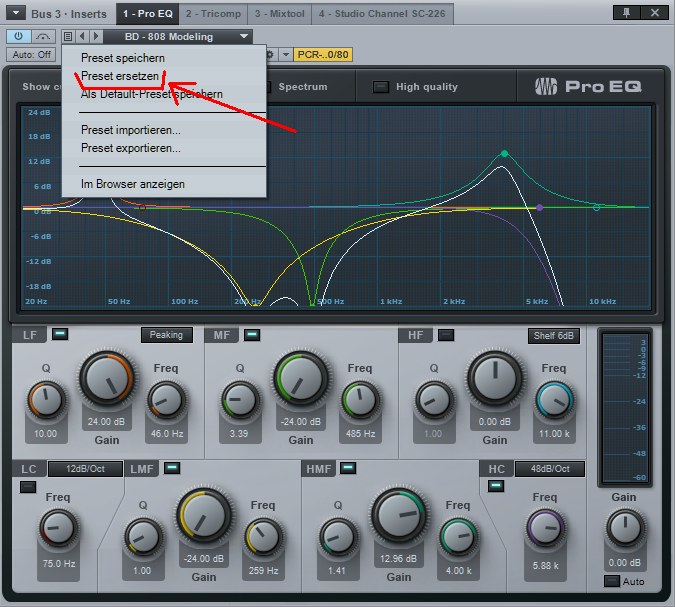Toggle the High quality checkbox
Screen dimensions: 675x607
coord(381,87)
